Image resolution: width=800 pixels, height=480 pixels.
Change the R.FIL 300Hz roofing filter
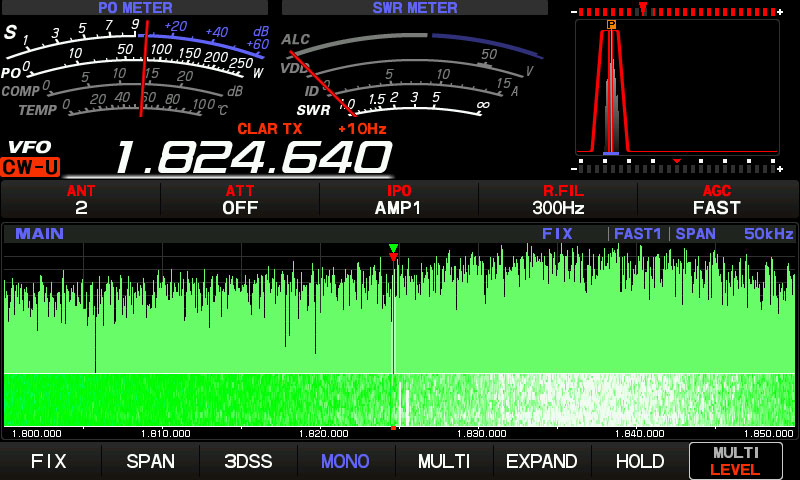558,200
